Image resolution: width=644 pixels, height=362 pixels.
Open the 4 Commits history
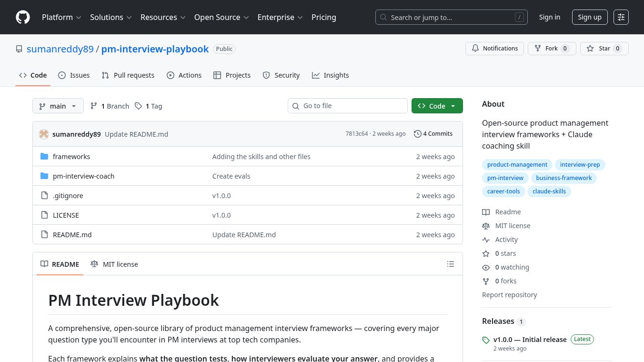coord(433,134)
